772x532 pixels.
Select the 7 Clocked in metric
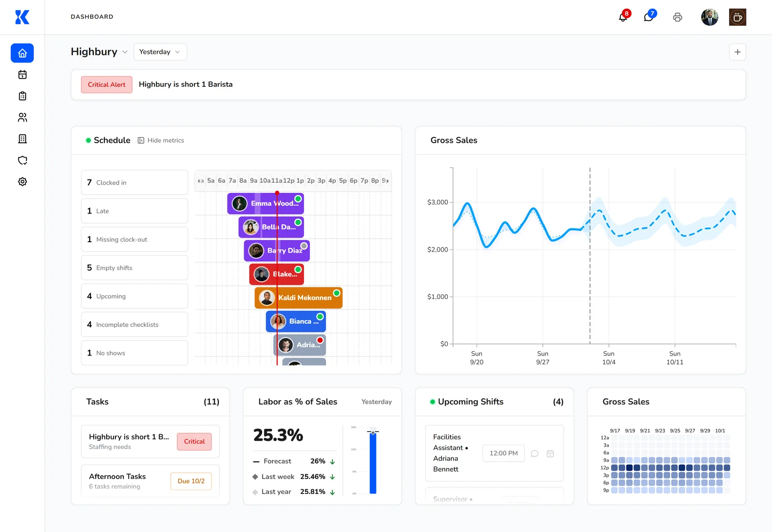coord(134,182)
